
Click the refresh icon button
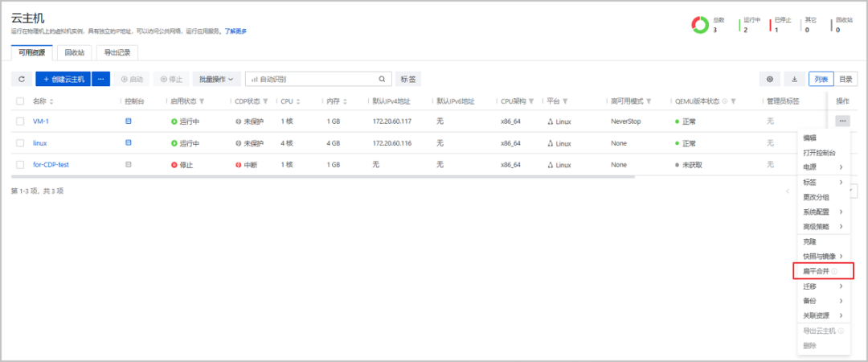tap(21, 79)
